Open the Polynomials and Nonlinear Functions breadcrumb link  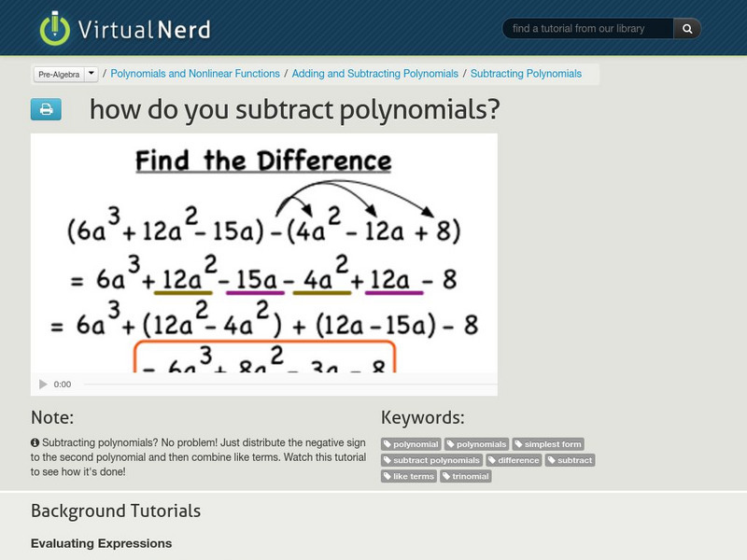[193, 73]
